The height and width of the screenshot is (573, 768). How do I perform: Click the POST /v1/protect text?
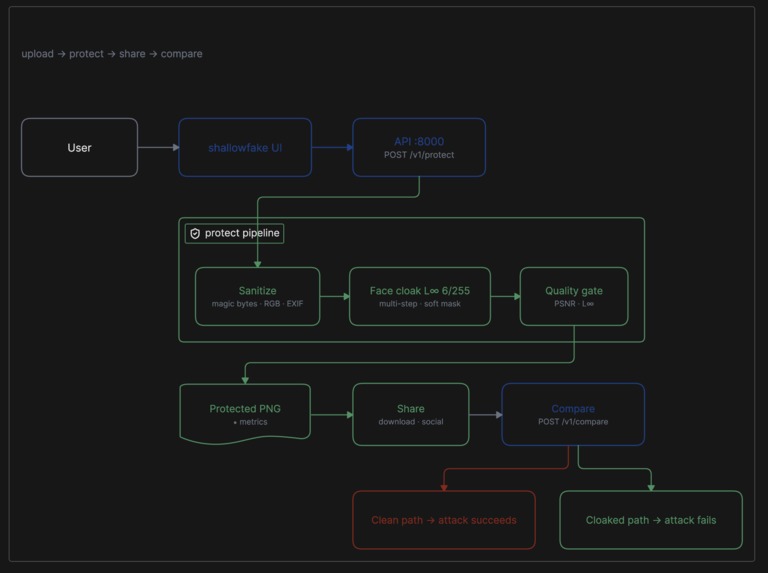click(419, 155)
